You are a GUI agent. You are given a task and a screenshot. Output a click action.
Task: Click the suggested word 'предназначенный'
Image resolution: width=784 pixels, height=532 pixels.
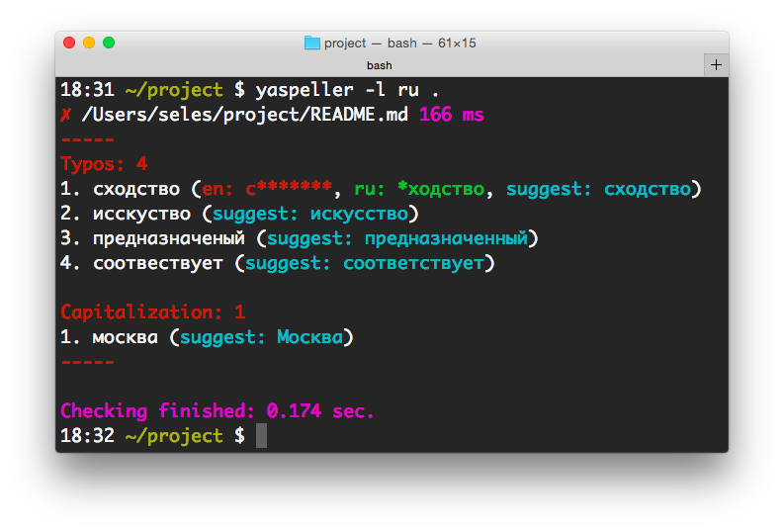point(446,238)
